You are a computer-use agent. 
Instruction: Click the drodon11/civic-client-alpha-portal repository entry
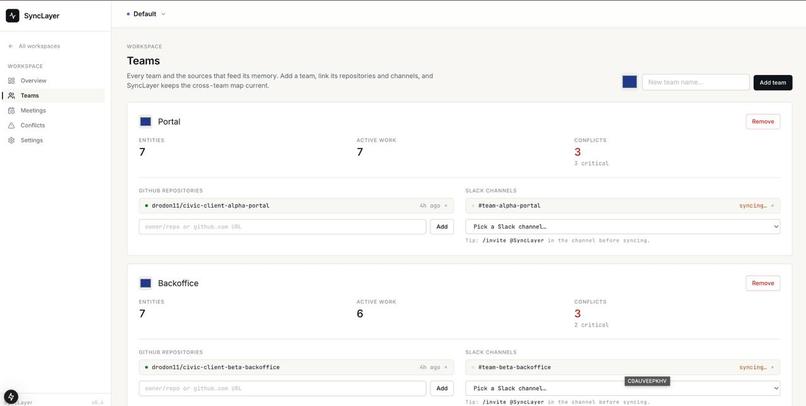point(296,206)
